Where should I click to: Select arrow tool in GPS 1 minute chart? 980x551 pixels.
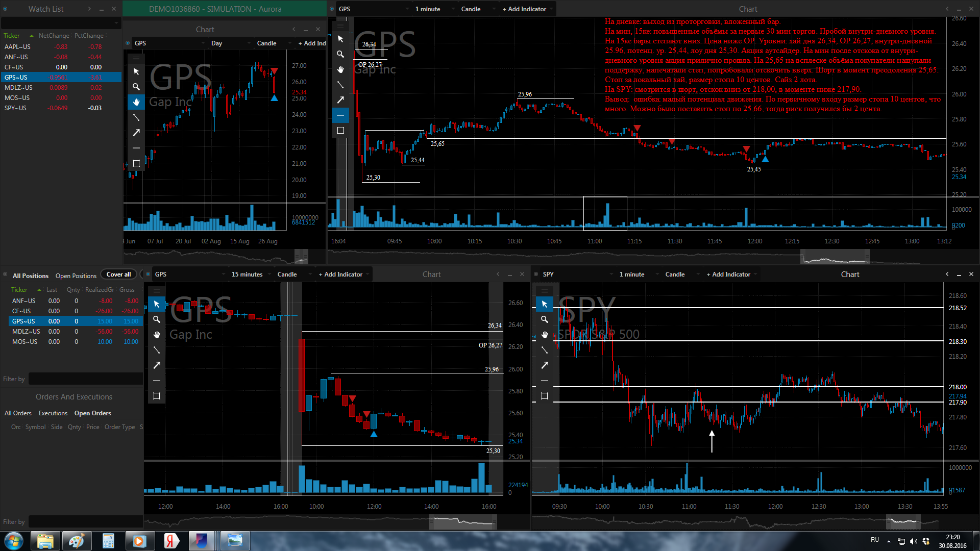pos(340,100)
